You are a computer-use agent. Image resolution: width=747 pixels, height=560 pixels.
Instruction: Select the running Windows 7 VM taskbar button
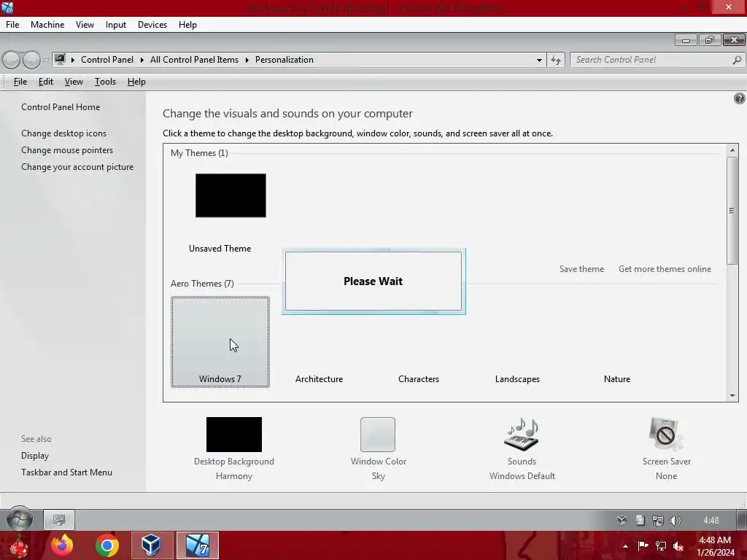point(197,545)
